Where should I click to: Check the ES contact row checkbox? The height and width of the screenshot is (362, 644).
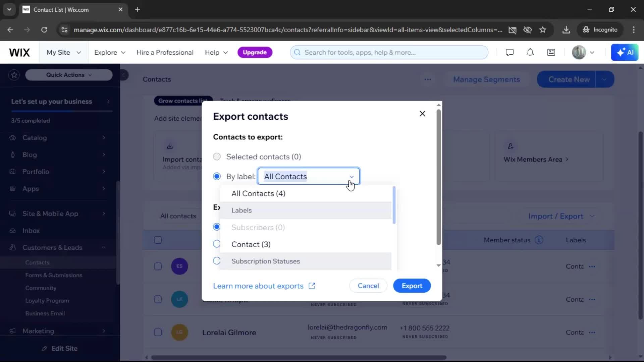[x=158, y=266]
